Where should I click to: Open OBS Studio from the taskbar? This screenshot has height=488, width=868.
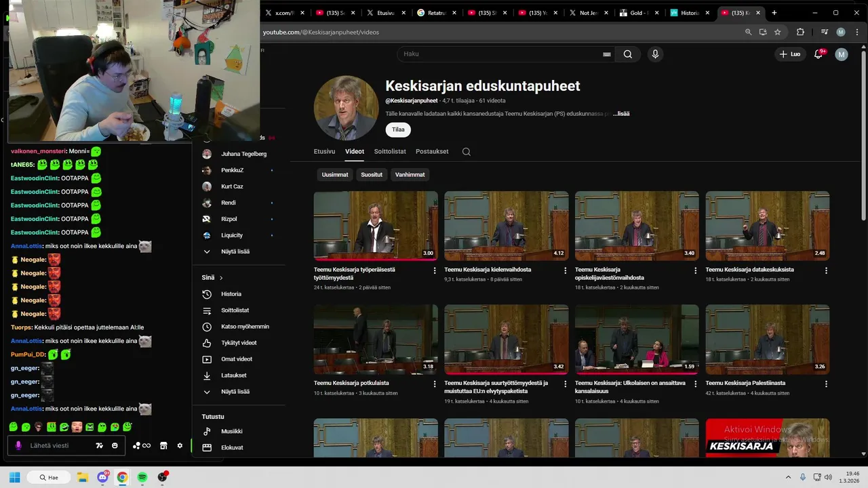(x=162, y=477)
